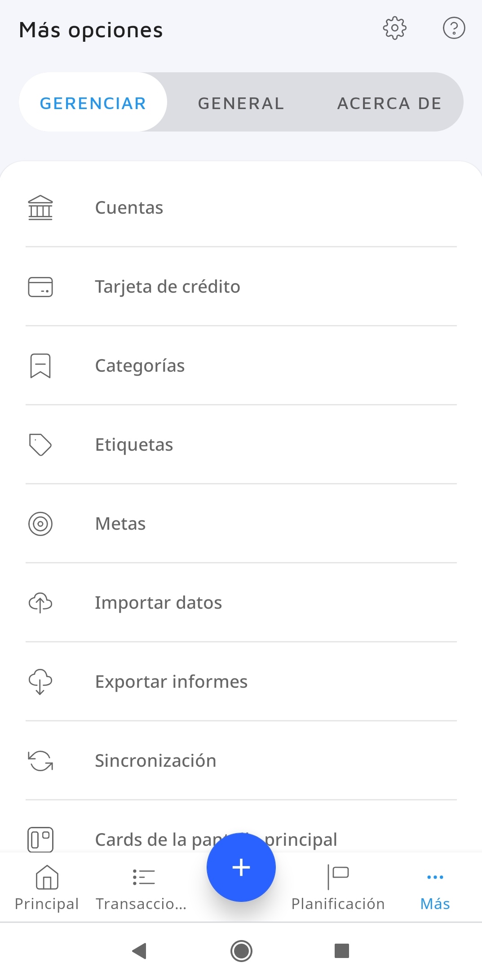
Task: Select the GERENCIAR tab
Action: pyautogui.click(x=93, y=103)
